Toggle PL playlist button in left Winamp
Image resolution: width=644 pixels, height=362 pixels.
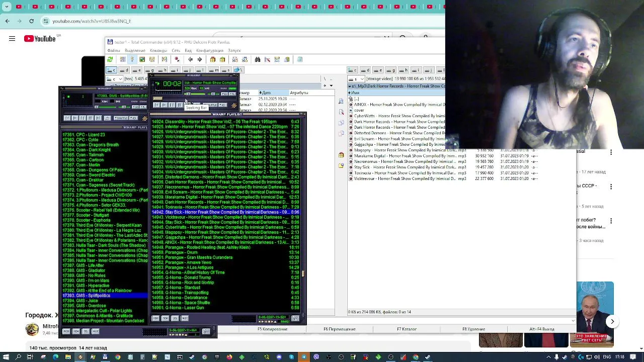[143, 107]
